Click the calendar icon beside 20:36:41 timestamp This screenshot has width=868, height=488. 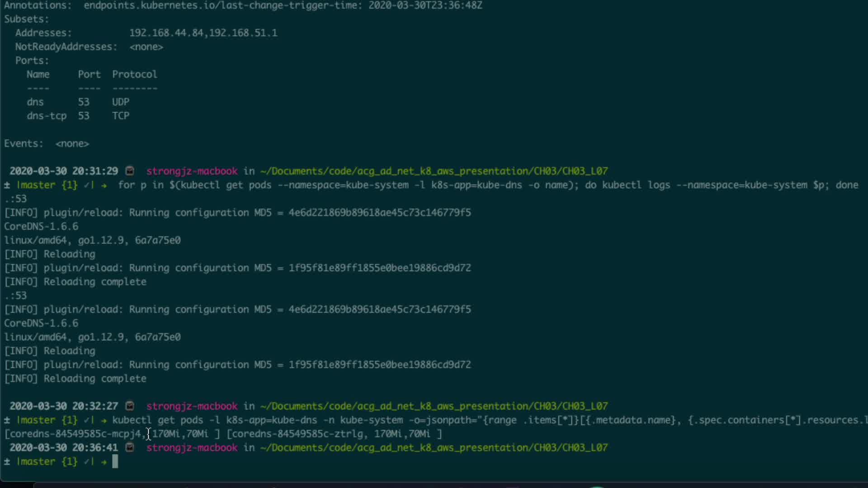point(130,447)
